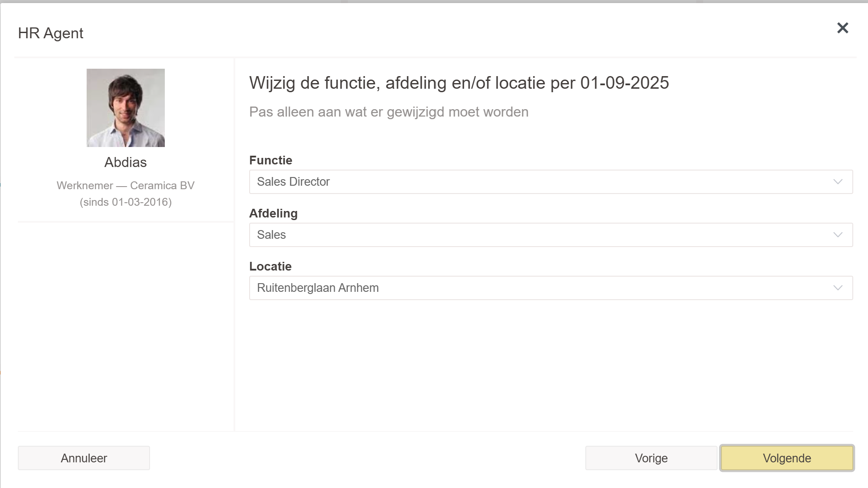Viewport: 868px width, 488px height.
Task: Click the HR Agent dialog title
Action: point(50,33)
